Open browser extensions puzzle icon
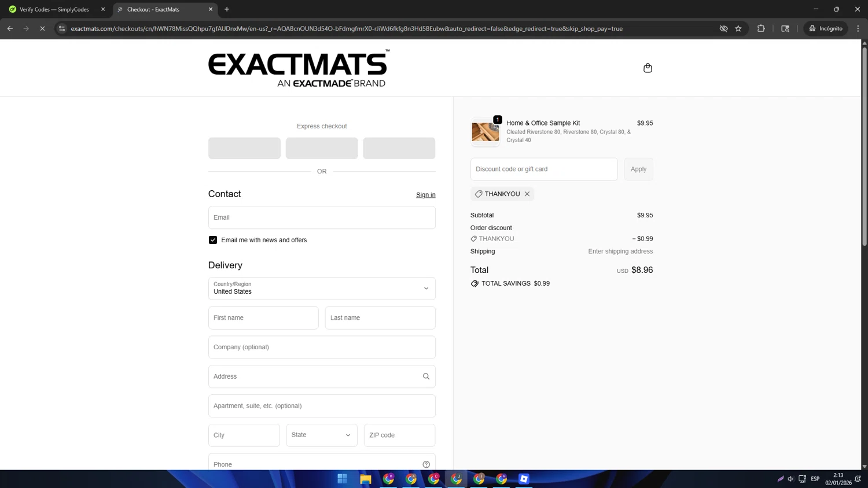The image size is (868, 488). tap(761, 28)
